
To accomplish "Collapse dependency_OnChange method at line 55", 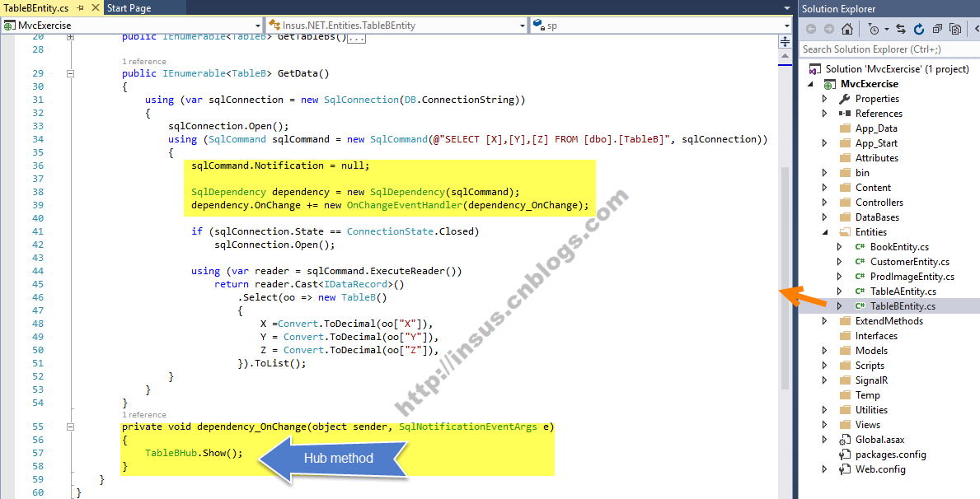I will click(70, 427).
